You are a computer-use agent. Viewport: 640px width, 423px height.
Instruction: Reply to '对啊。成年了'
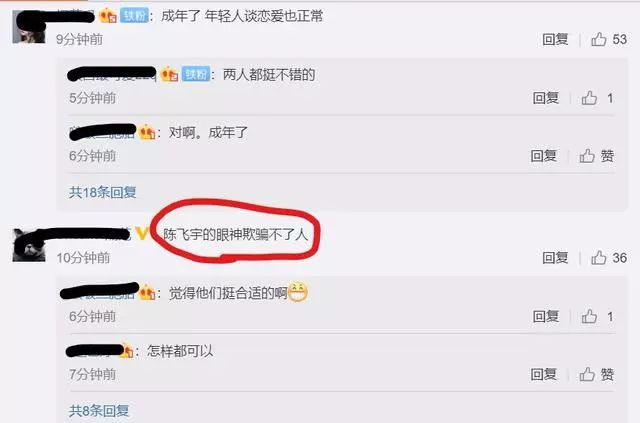point(543,156)
